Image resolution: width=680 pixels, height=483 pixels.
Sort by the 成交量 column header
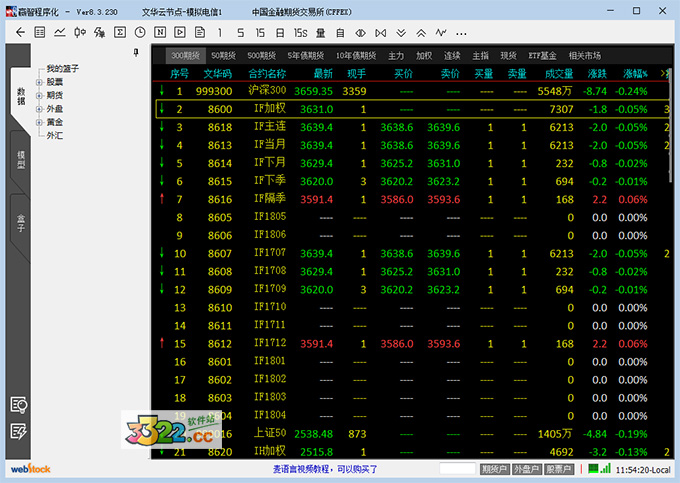point(559,74)
